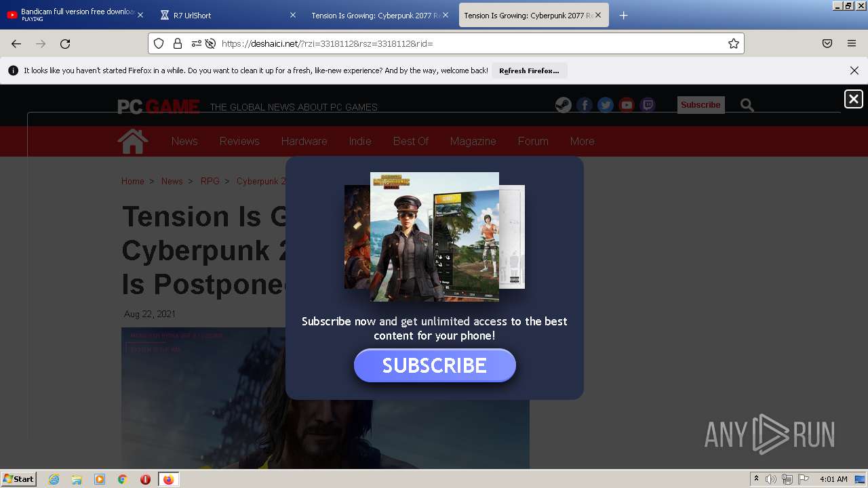Screen dimensions: 868x488
Task: Open the Steam social icon
Action: tap(564, 105)
